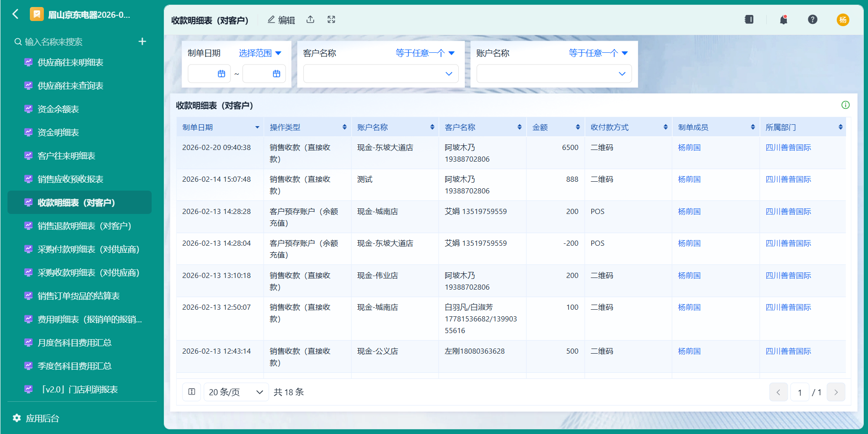868x434 pixels.
Task: Click 杨前国 link in -200 row
Action: point(689,243)
